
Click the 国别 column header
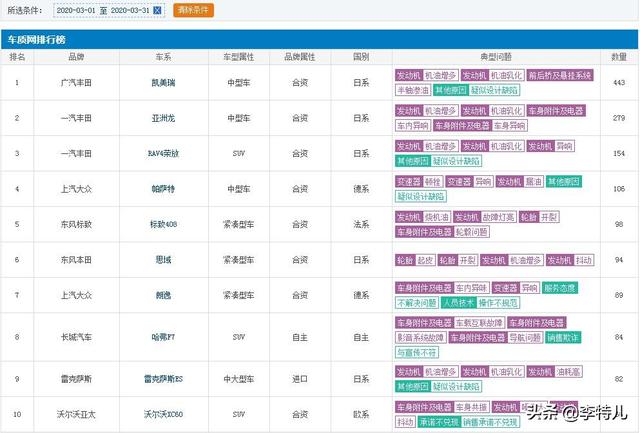pos(361,57)
